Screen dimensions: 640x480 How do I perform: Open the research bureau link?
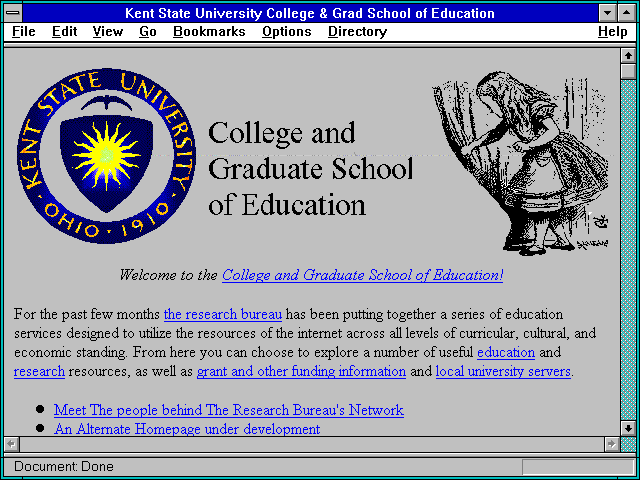pos(222,314)
